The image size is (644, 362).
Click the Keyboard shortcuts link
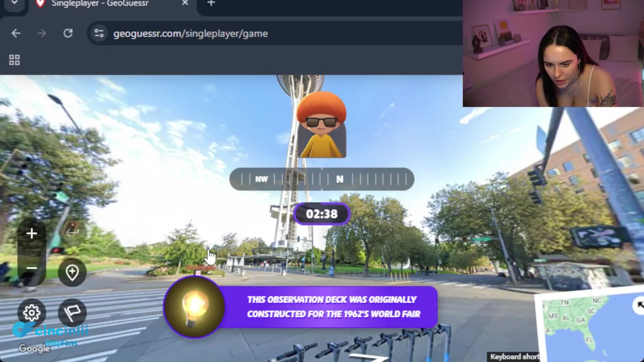[x=514, y=357]
